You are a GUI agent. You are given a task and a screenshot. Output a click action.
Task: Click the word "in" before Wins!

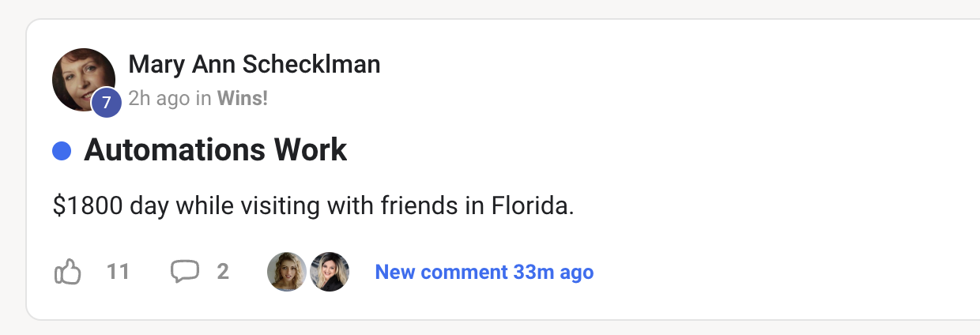203,98
